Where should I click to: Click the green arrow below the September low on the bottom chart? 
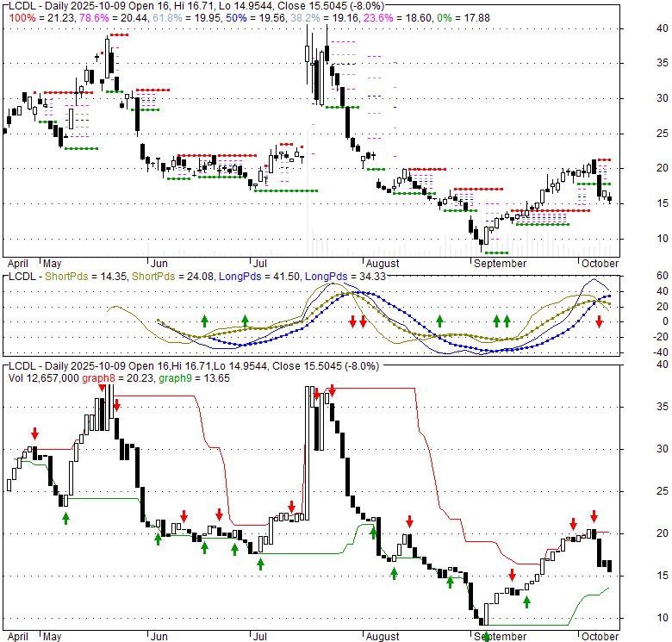[x=487, y=636]
